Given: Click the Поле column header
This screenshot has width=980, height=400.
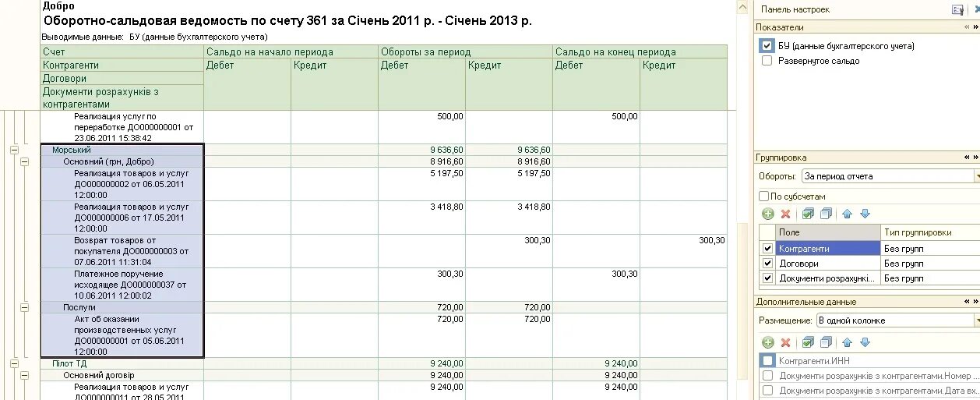Looking at the screenshot, I should (x=828, y=232).
